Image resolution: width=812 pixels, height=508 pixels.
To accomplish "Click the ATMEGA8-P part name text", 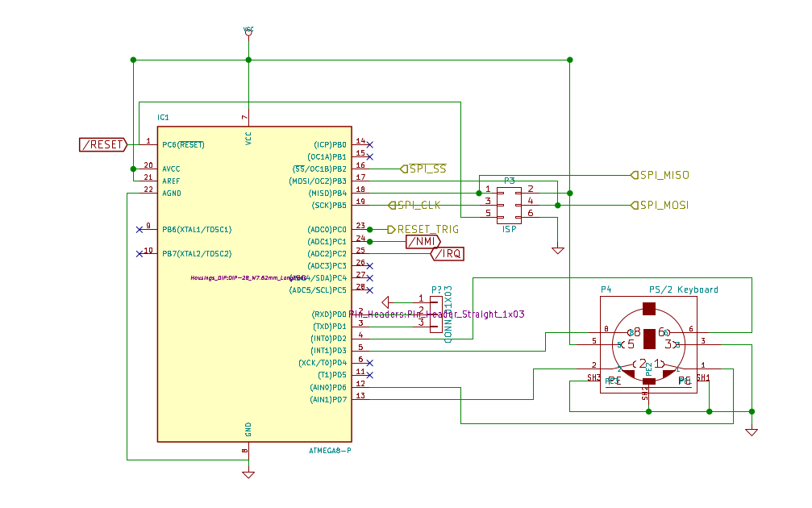I will (330, 451).
